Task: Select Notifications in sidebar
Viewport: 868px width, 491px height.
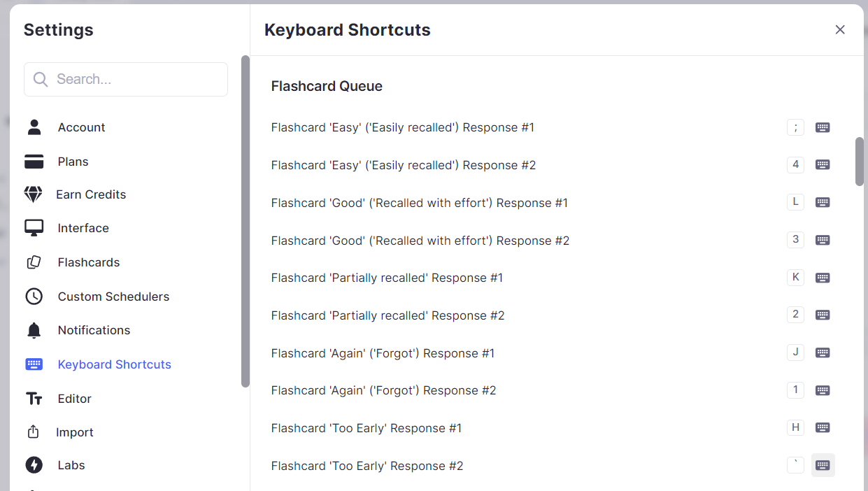Action: click(x=94, y=330)
